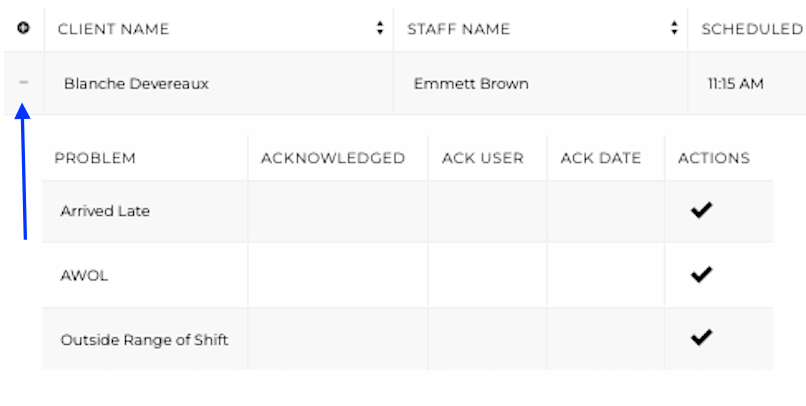Image resolution: width=806 pixels, height=406 pixels.
Task: Sort by Client Name arrows
Action: pos(380,29)
